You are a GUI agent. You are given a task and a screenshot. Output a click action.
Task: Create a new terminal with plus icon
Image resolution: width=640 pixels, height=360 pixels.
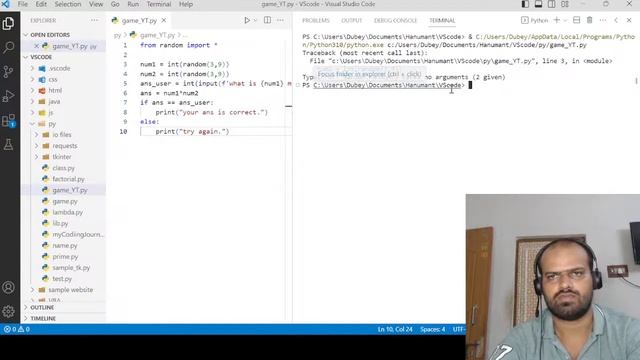[556, 20]
